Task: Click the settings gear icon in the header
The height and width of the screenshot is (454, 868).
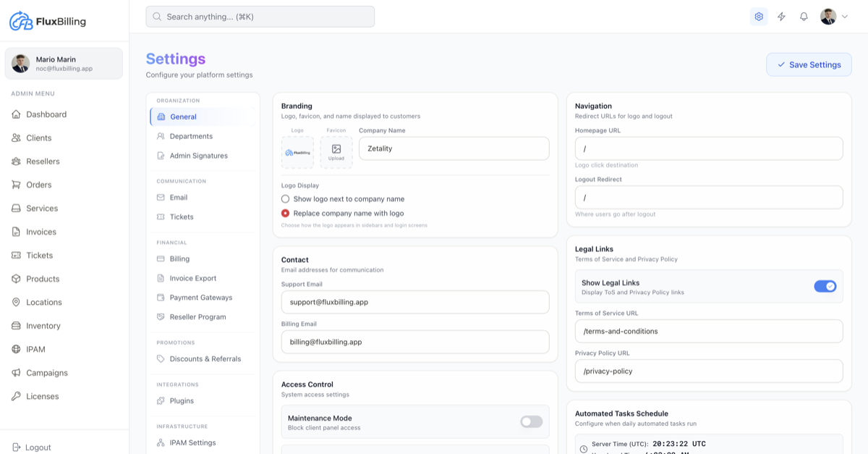Action: (x=758, y=16)
